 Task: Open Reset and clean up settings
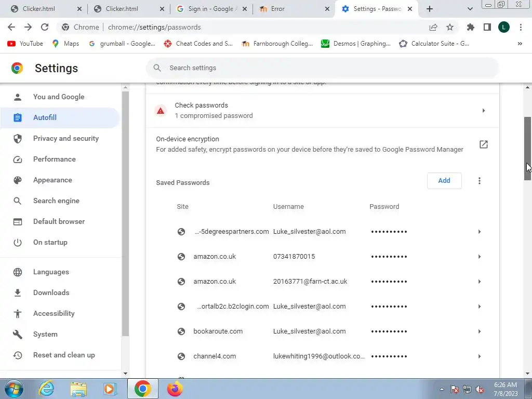click(60, 355)
